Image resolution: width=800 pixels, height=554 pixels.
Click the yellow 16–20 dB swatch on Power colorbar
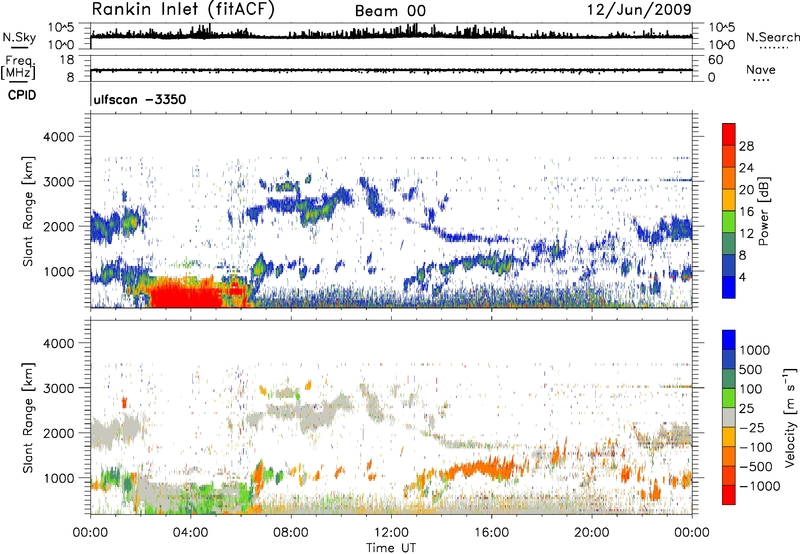729,199
